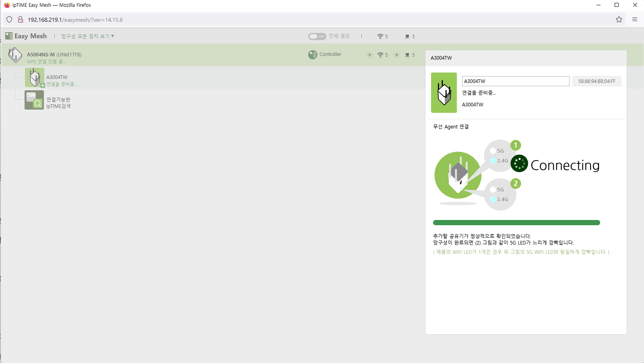Click green note starting 제품의 WiFi LED가
The height and width of the screenshot is (363, 644).
[x=521, y=252]
